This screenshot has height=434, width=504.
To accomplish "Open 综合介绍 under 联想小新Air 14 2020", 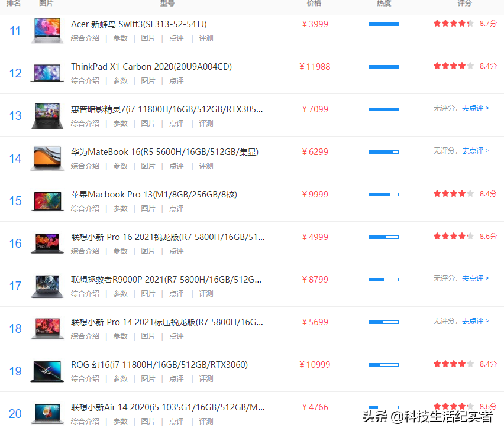I will coord(85,421).
